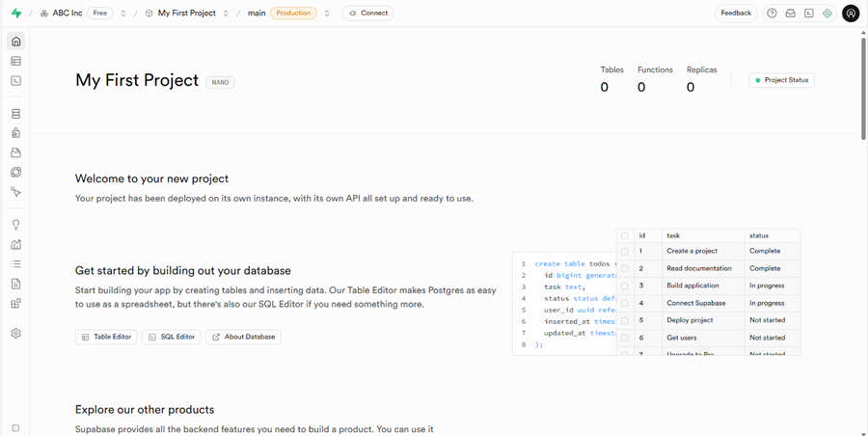This screenshot has height=436, width=868.
Task: Open the notifications inbox icon
Action: (790, 14)
